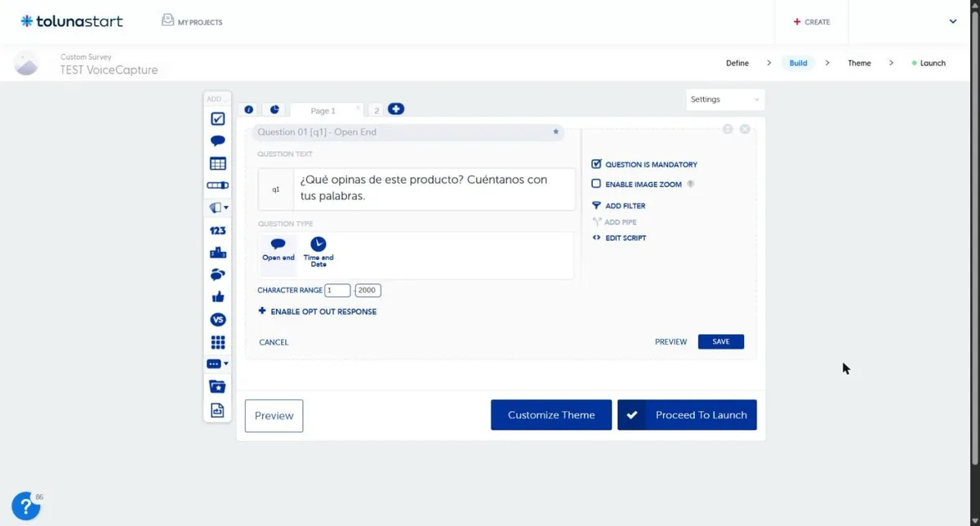Click the survey thumbnail avatar
The height and width of the screenshot is (526, 980).
pos(26,63)
